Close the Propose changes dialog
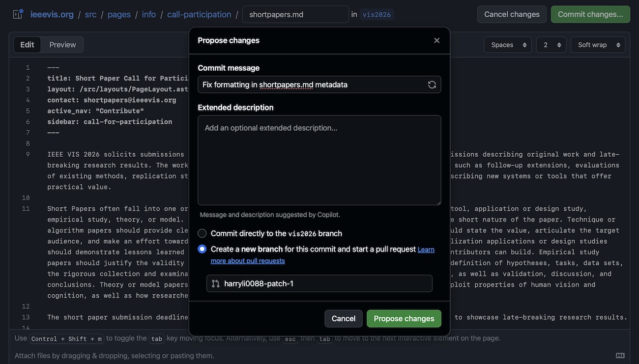Viewport: 639px width, 364px height. [436, 40]
